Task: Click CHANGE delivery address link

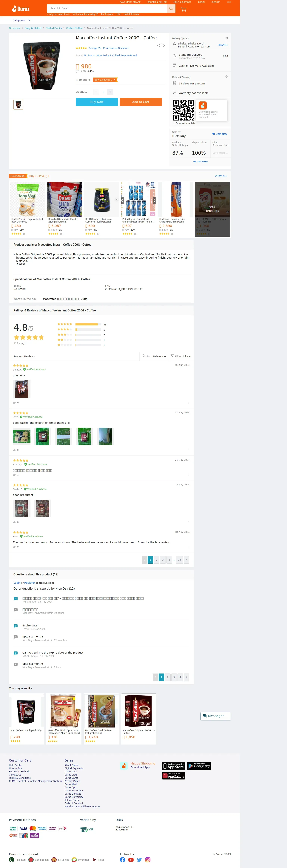Action: [223, 45]
